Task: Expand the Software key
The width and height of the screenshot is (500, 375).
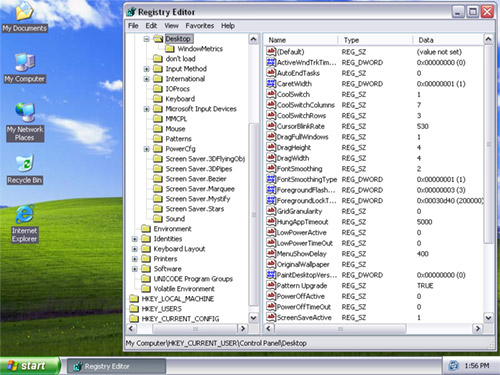Action: point(135,269)
